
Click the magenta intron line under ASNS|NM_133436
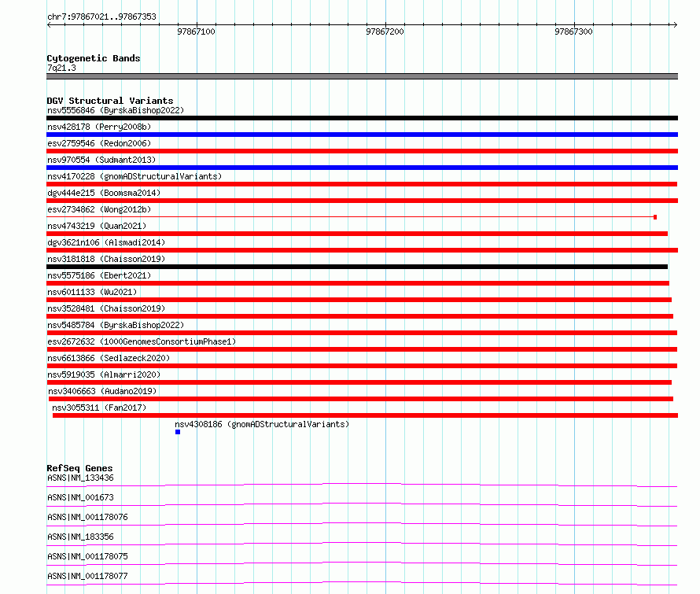click(362, 485)
